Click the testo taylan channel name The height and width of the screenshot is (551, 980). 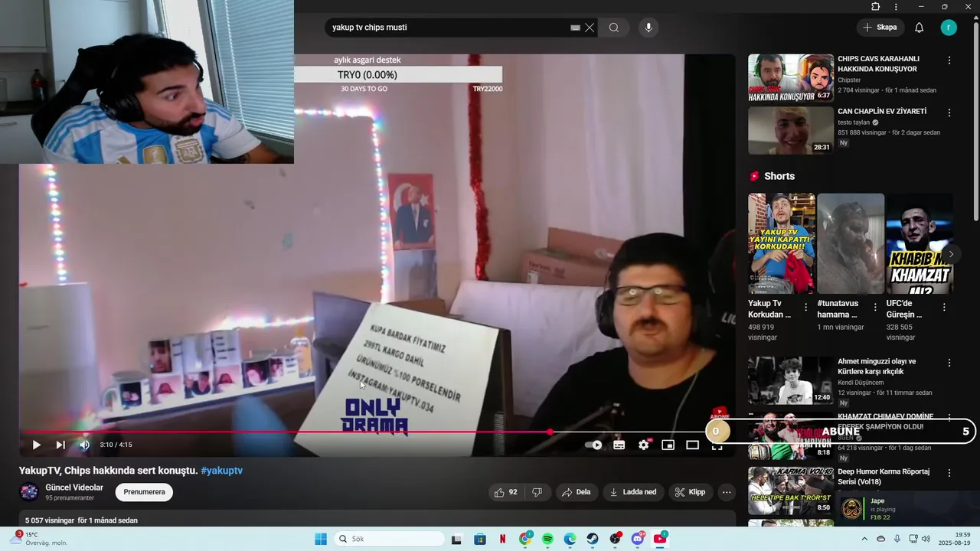[x=854, y=122]
